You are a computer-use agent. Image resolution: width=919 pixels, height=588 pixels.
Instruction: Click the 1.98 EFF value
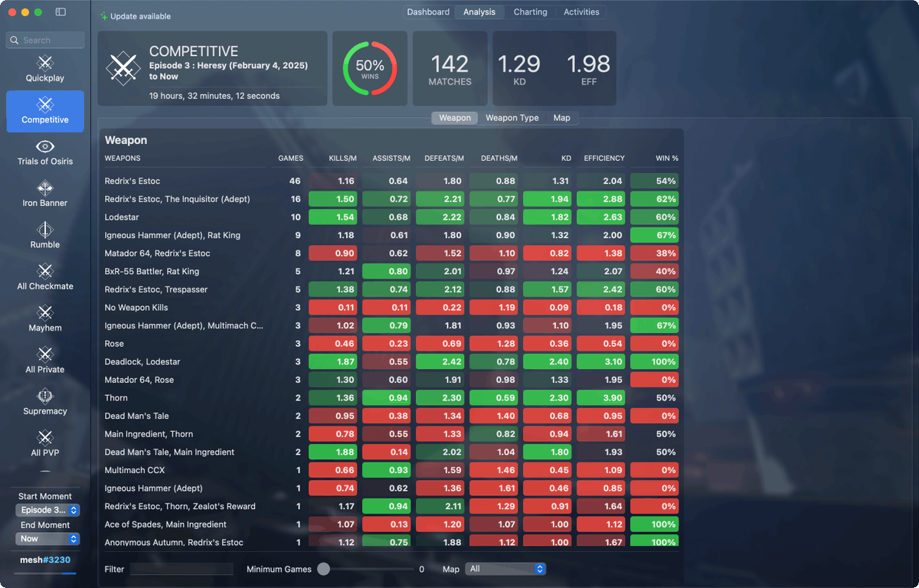pyautogui.click(x=589, y=64)
